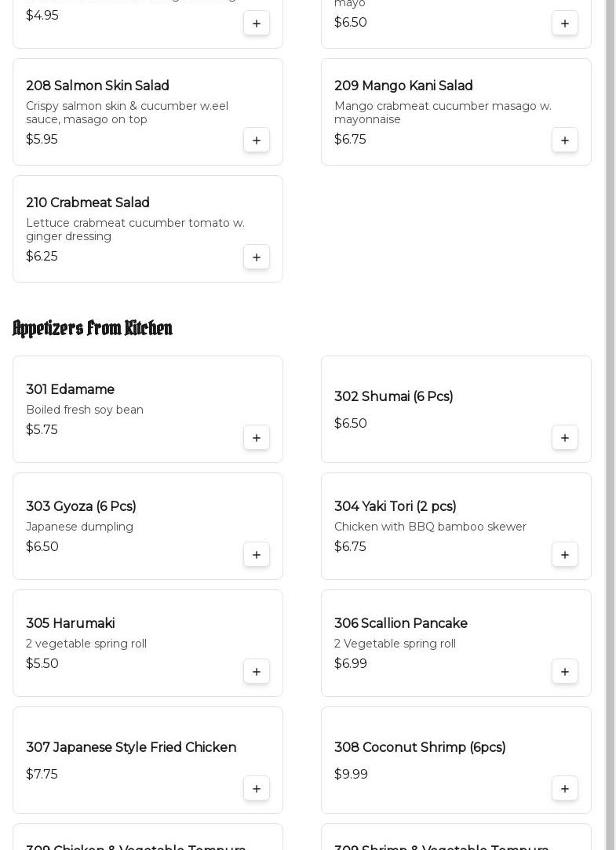Add 302 Shumai (6 Pcs) to cart
The height and width of the screenshot is (850, 616).
[565, 438]
